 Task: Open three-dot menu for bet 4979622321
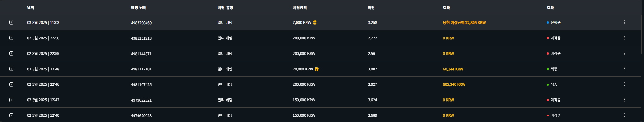pyautogui.click(x=624, y=100)
